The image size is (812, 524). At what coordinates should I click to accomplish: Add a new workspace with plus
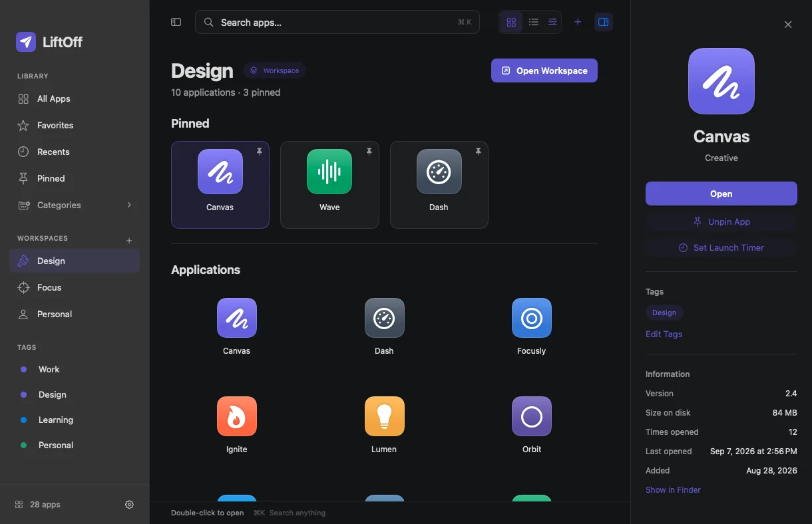click(x=129, y=240)
